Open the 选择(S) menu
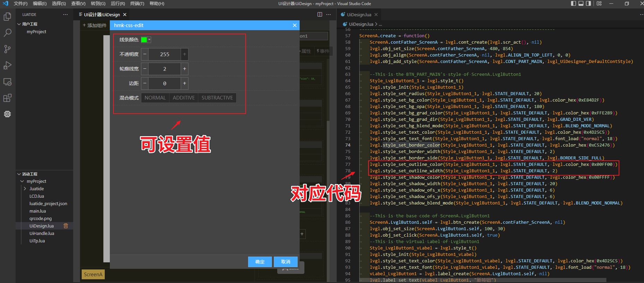 (59, 3)
